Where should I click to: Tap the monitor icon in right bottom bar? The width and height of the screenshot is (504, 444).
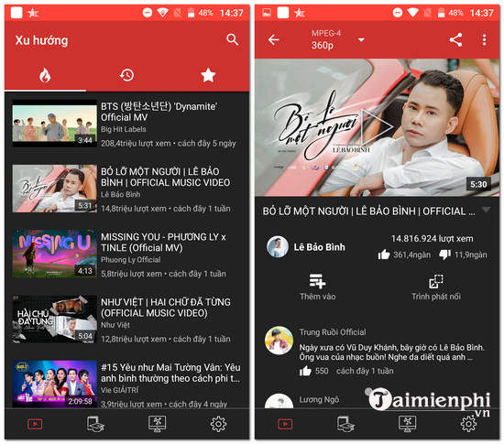[x=407, y=424]
